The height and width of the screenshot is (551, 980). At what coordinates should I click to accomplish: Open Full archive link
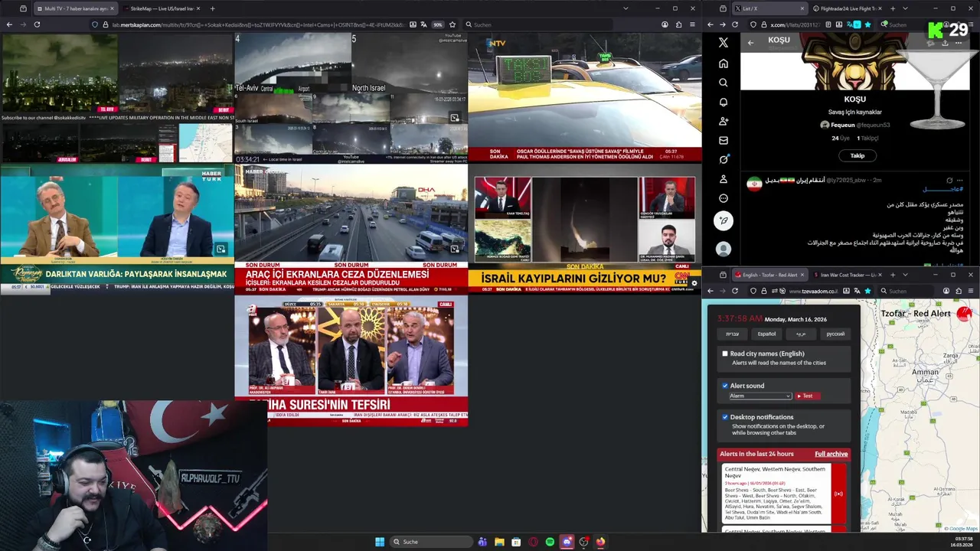831,454
